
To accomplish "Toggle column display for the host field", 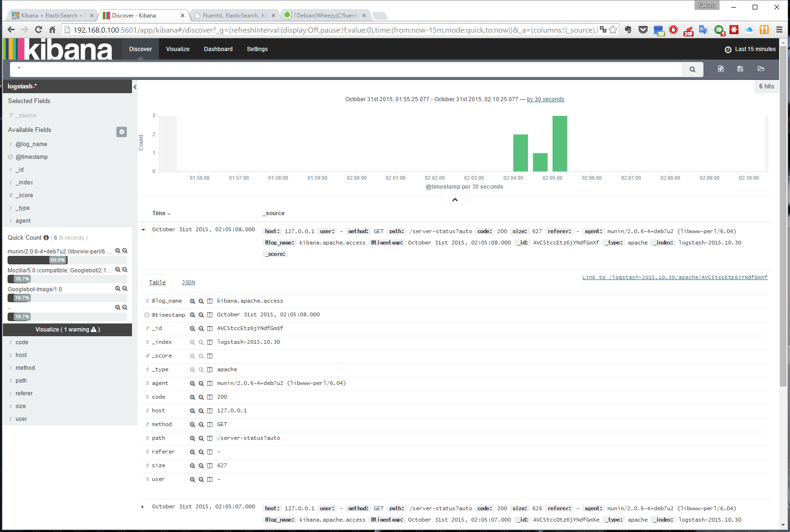I will (209, 411).
